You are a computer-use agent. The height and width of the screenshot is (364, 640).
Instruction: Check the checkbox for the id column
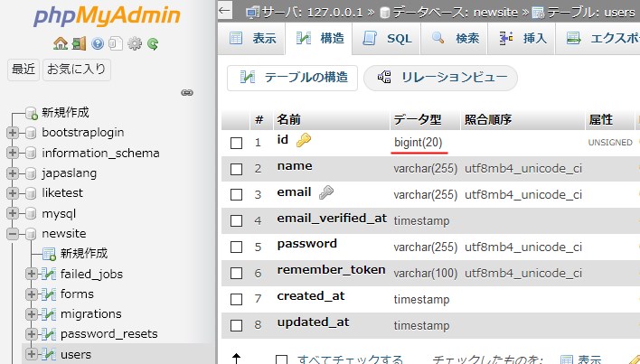click(x=237, y=143)
